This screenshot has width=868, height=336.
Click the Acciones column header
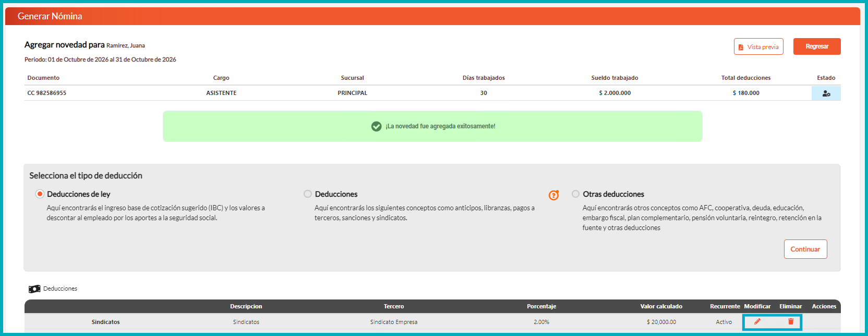[824, 306]
